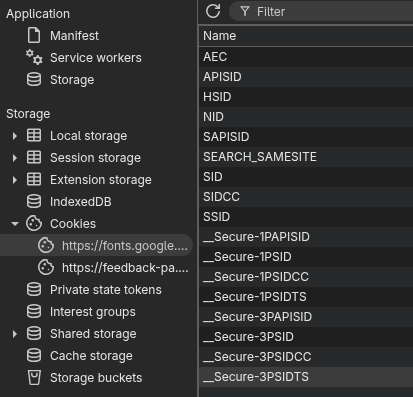Click the Storage buckets bucket icon
The height and width of the screenshot is (397, 413).
[34, 378]
